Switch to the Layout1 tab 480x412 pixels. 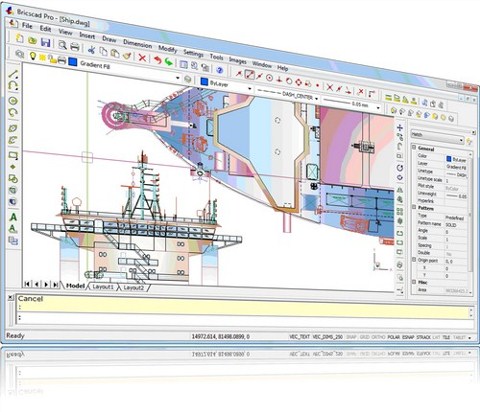[103, 287]
